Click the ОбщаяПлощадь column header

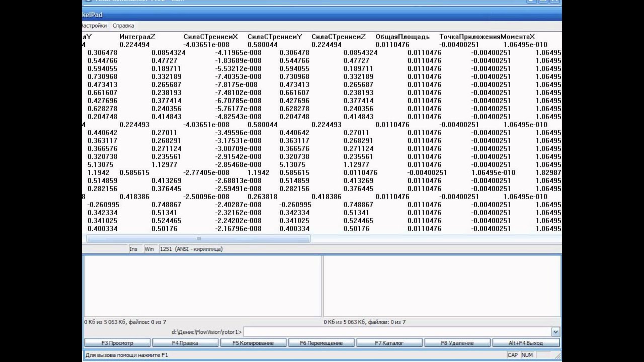pyautogui.click(x=403, y=37)
